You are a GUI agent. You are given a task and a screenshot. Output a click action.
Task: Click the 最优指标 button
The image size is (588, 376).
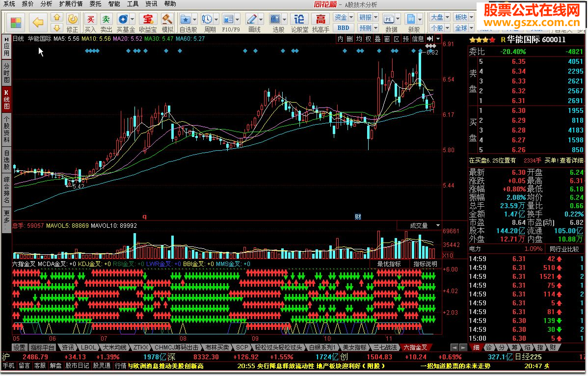coord(389,264)
